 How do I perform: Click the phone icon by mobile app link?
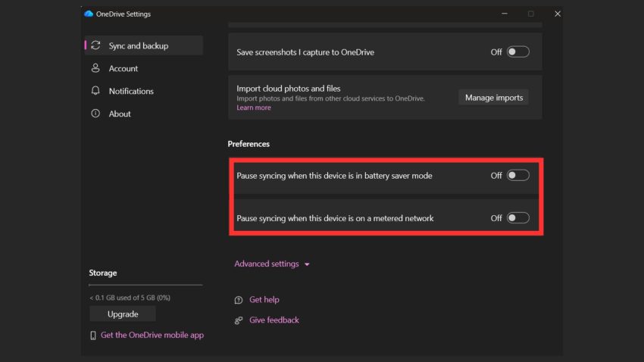(x=93, y=335)
